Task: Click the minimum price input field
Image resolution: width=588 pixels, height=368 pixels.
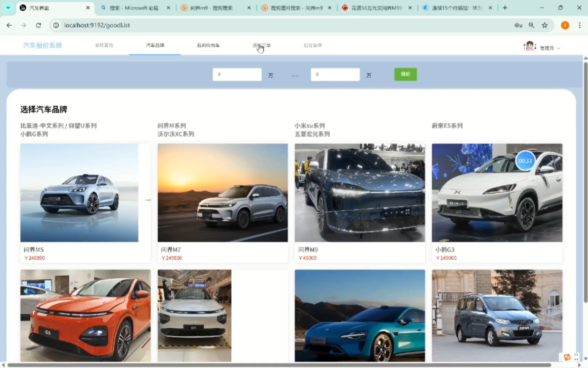Action: pos(237,74)
